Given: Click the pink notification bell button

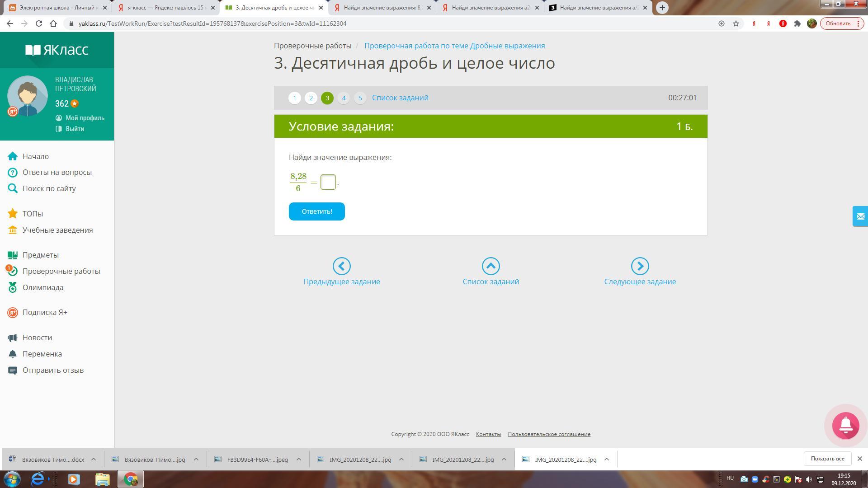Looking at the screenshot, I should click(845, 425).
